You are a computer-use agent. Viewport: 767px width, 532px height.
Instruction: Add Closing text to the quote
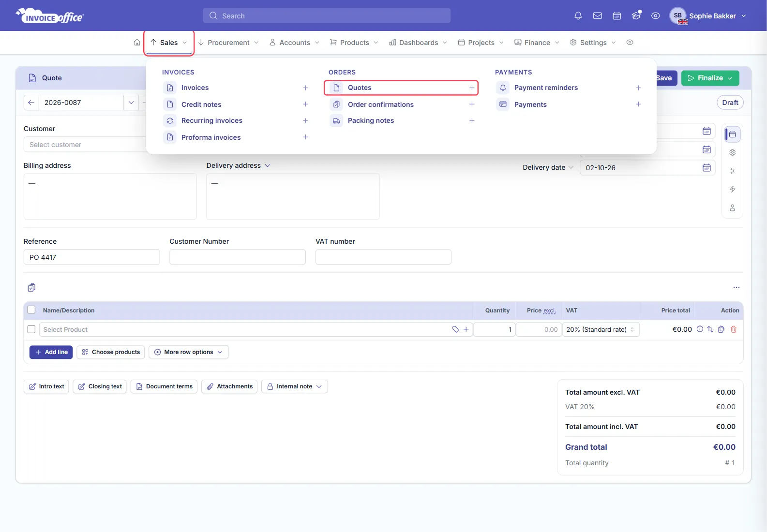tap(100, 386)
